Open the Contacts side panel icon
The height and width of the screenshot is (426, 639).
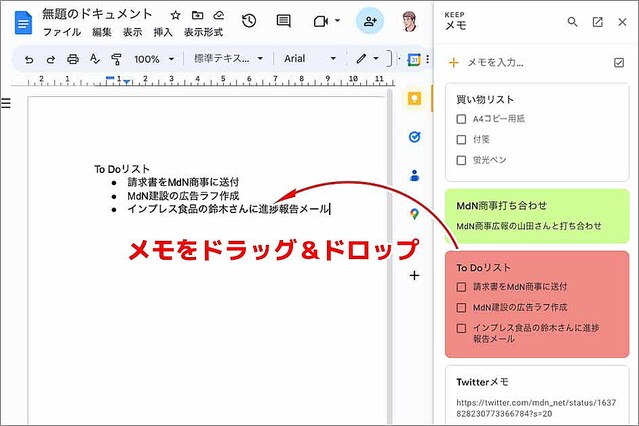coord(414,175)
